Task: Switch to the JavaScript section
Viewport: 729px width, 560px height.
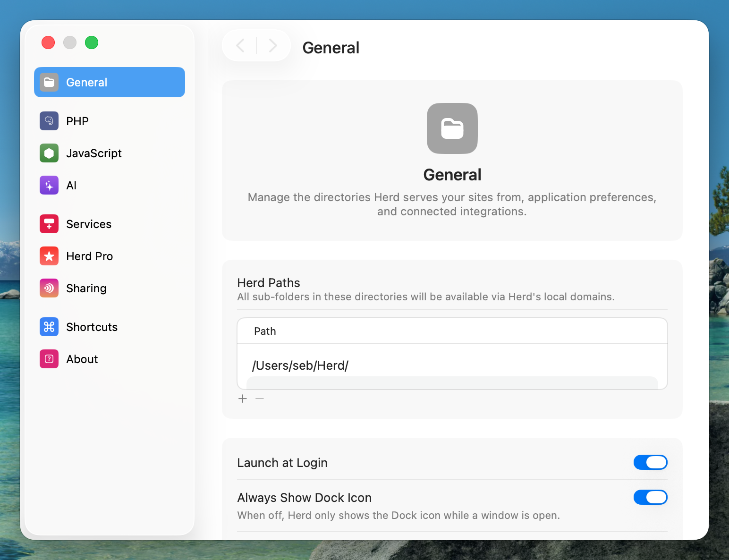Action: (94, 153)
